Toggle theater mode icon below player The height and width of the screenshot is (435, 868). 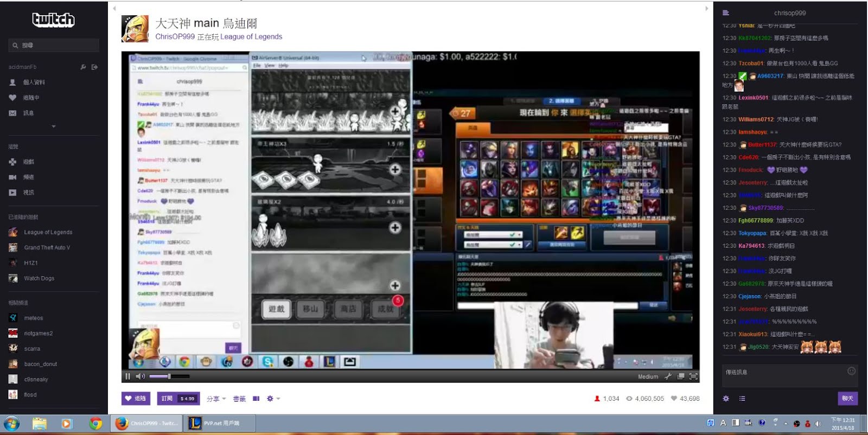click(256, 399)
